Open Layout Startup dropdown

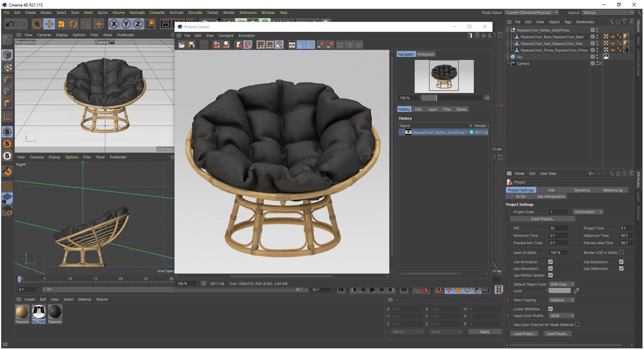point(607,12)
